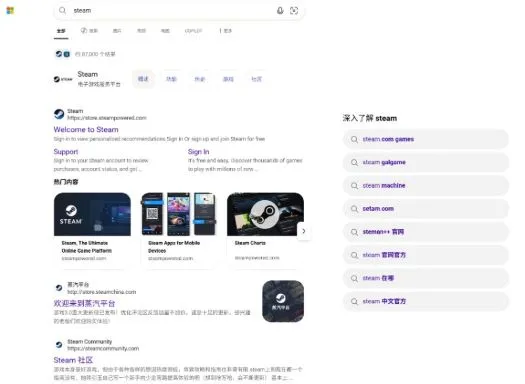
Task: Click favicon of the 蒸汽平台 result
Action: pyautogui.click(x=59, y=288)
